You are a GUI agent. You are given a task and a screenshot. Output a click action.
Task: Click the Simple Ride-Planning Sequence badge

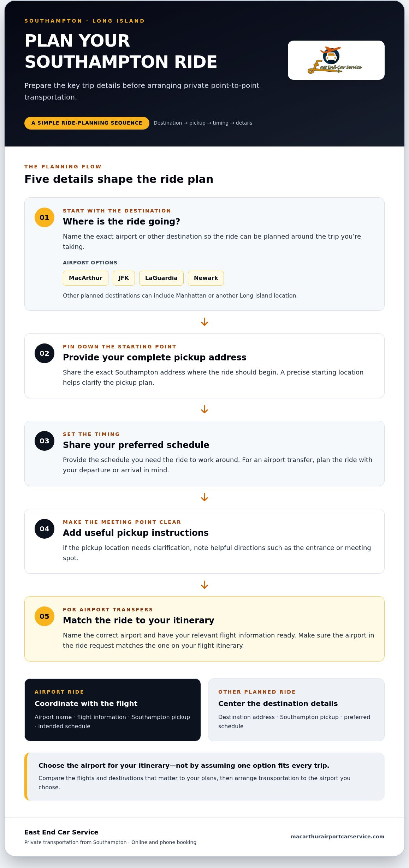click(87, 123)
